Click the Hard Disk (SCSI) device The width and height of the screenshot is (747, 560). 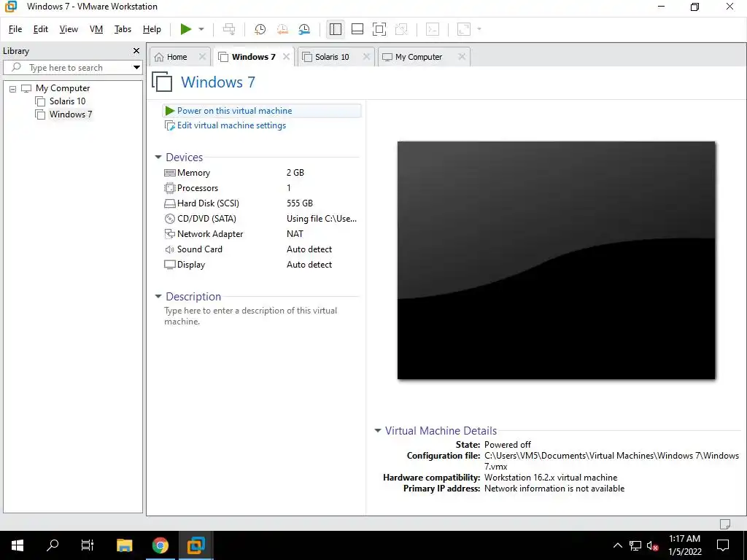208,203
